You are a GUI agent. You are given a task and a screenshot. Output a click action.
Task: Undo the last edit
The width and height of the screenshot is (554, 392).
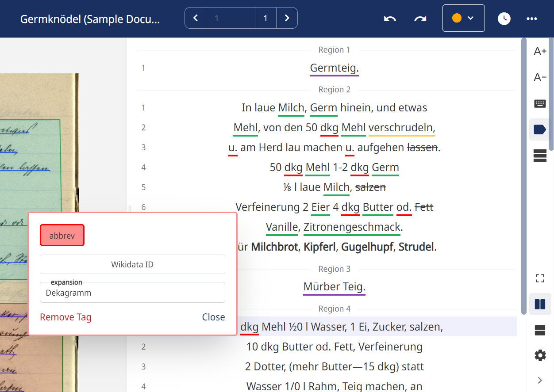390,19
